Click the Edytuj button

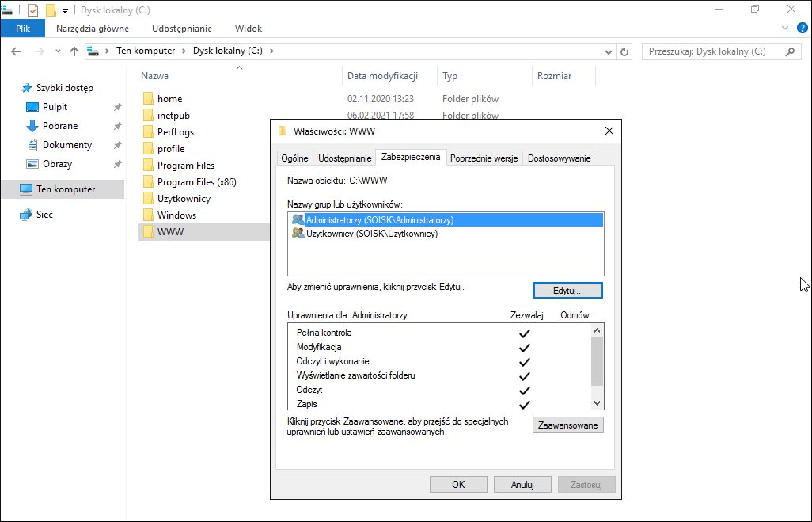[568, 291]
